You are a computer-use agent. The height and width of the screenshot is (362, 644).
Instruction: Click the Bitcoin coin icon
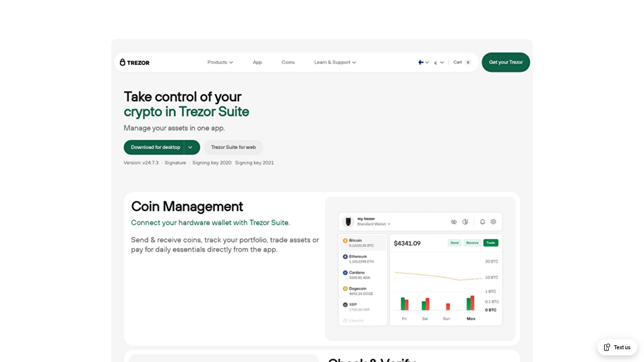click(345, 240)
